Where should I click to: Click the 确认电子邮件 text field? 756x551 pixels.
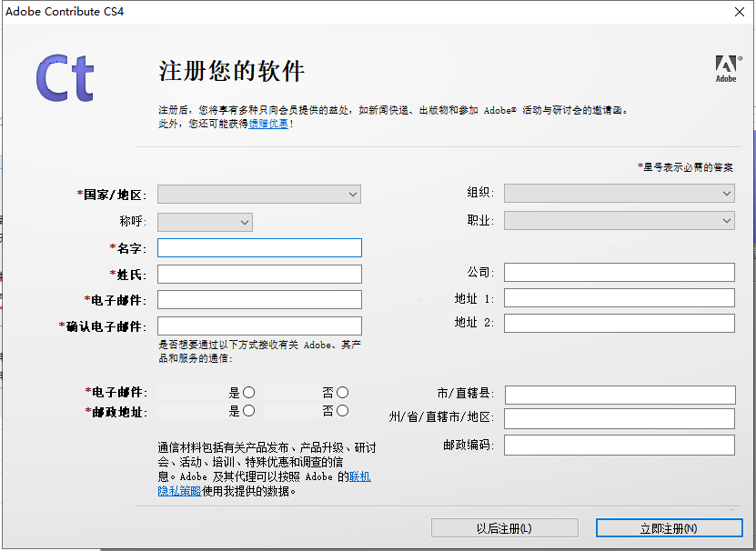259,326
